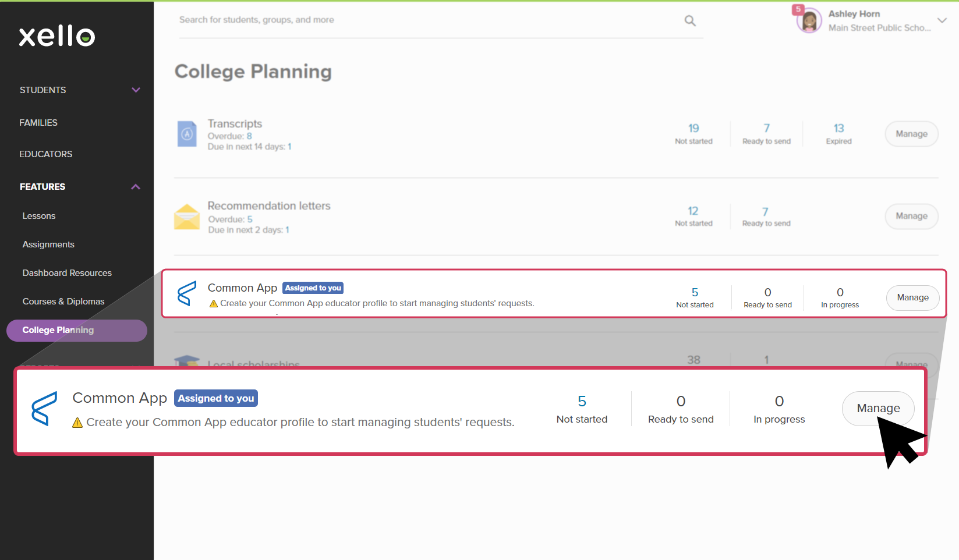
Task: Click Ashley Horn's profile avatar
Action: point(809,21)
